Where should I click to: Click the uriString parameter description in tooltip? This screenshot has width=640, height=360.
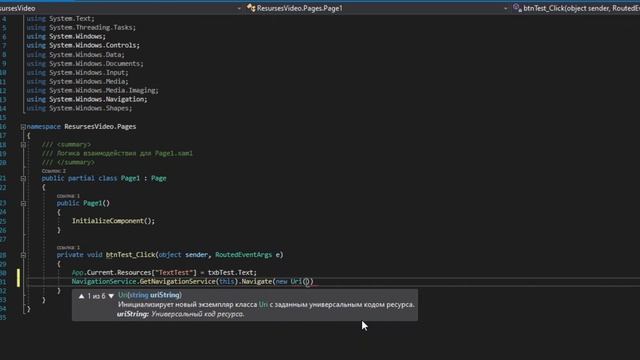180,314
